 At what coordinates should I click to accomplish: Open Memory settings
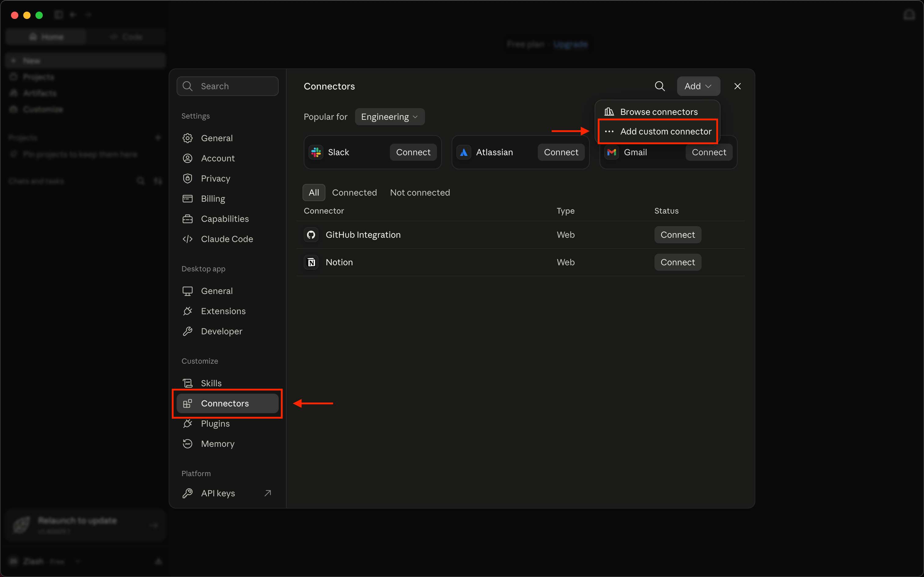coord(227,444)
